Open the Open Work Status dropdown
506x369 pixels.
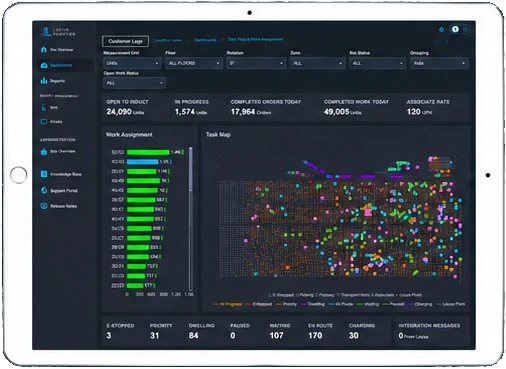134,83
